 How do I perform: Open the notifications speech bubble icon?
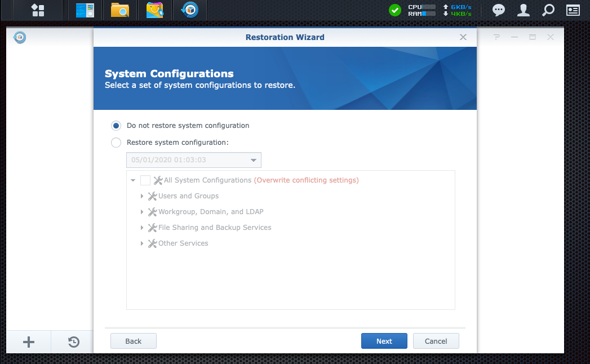[x=499, y=10]
